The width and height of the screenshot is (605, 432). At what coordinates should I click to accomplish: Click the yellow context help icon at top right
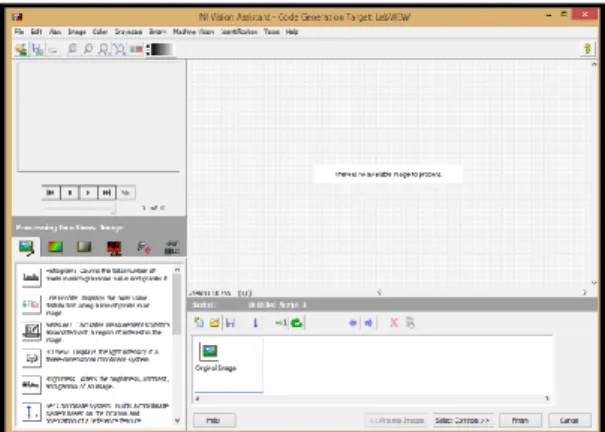(588, 49)
